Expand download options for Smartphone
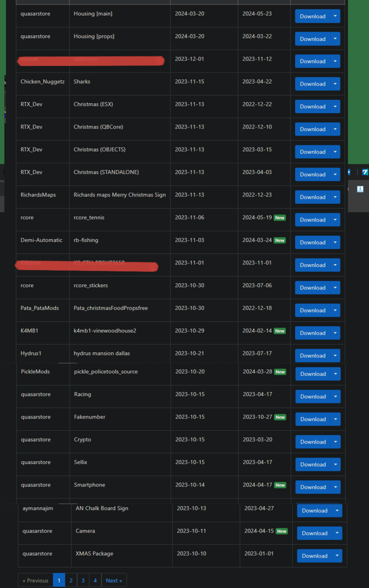The image size is (369, 588). coord(336,487)
